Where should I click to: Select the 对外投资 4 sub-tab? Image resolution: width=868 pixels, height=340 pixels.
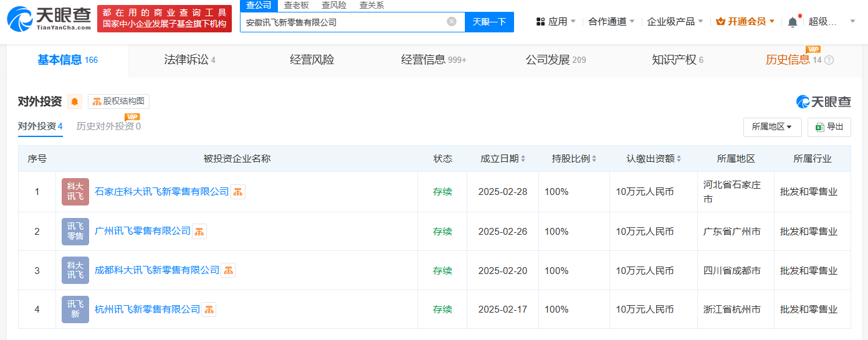pyautogui.click(x=40, y=126)
